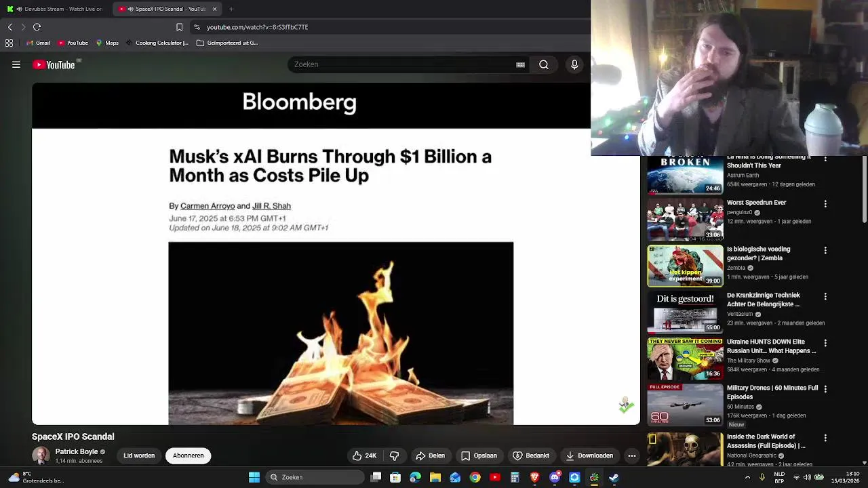Viewport: 868px width, 488px height.
Task: Like the video with thumbs up 24K
Action: point(364,455)
